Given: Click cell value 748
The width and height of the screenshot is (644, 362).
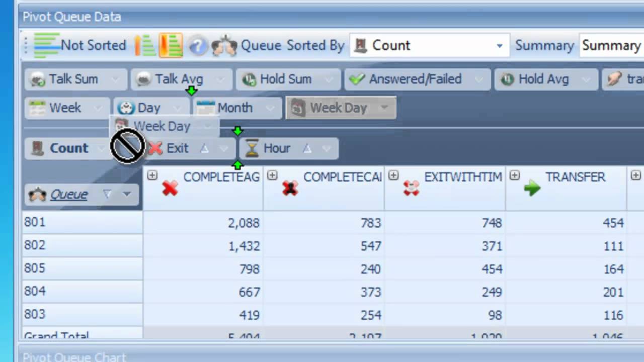Looking at the screenshot, I should [492, 223].
